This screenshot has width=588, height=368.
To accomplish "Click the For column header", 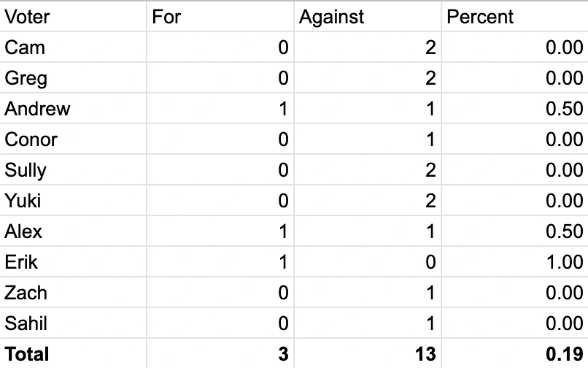I will tap(220, 17).
